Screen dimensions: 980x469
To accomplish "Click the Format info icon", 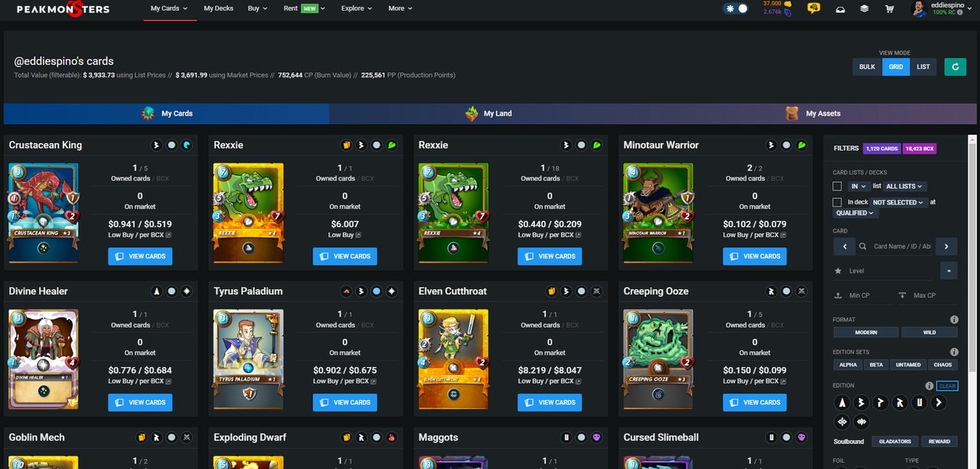I will [954, 320].
